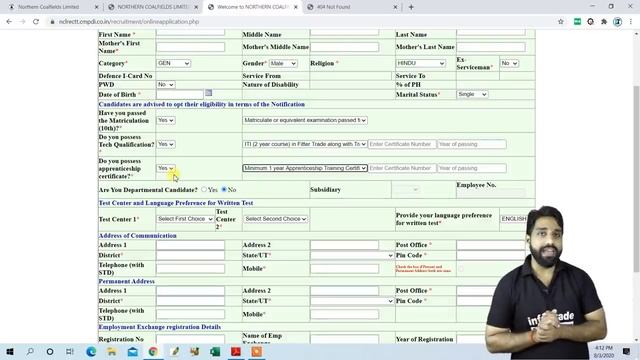Click the Permanent Address Post Office field

pyautogui.click(x=476, y=291)
